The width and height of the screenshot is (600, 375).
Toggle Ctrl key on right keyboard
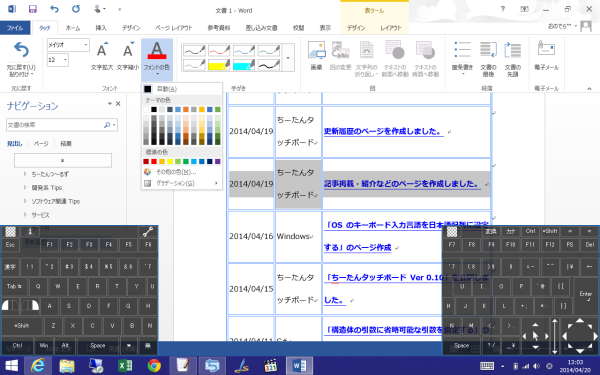[530, 232]
